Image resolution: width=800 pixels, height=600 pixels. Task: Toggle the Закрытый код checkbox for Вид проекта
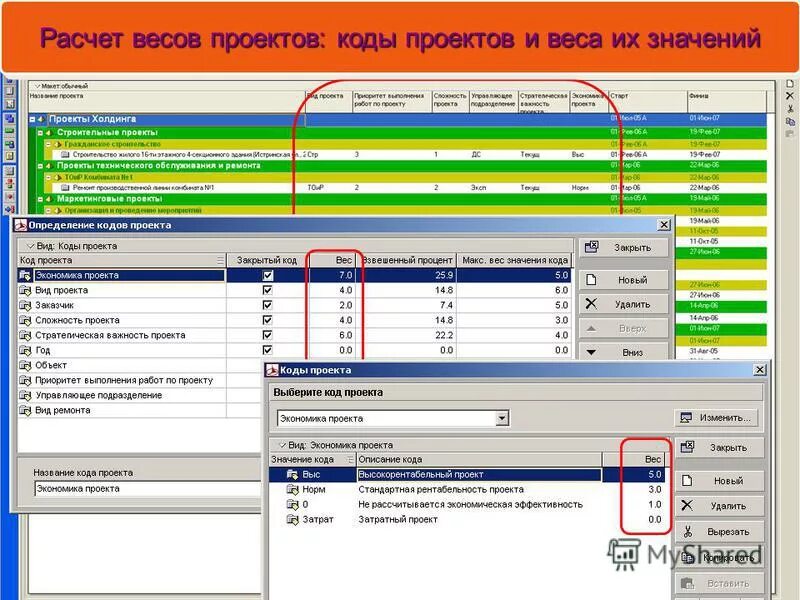pos(267,289)
